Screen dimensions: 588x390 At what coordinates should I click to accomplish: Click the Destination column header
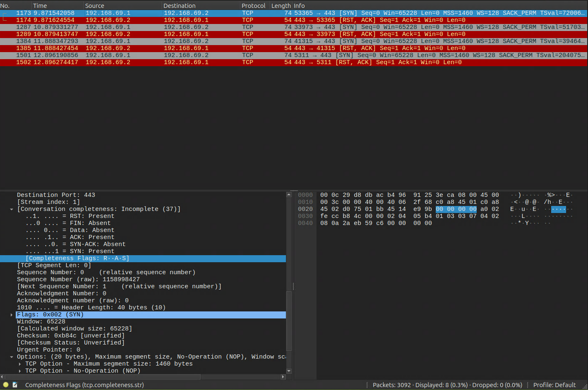(179, 6)
